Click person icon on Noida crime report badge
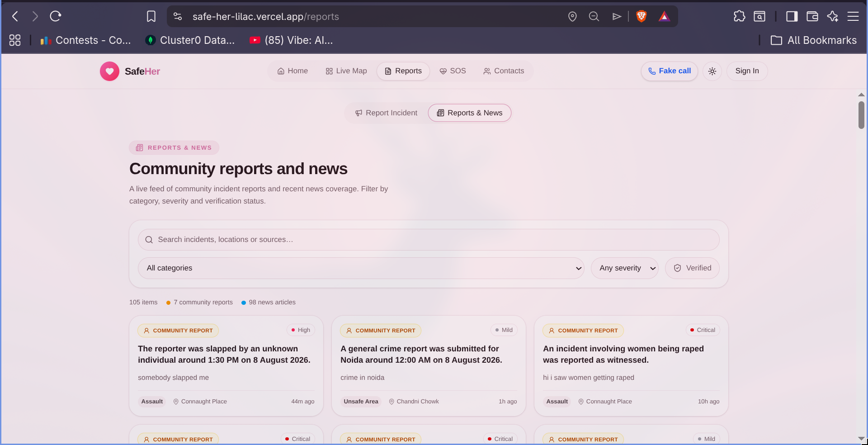The height and width of the screenshot is (445, 868). coord(349,331)
